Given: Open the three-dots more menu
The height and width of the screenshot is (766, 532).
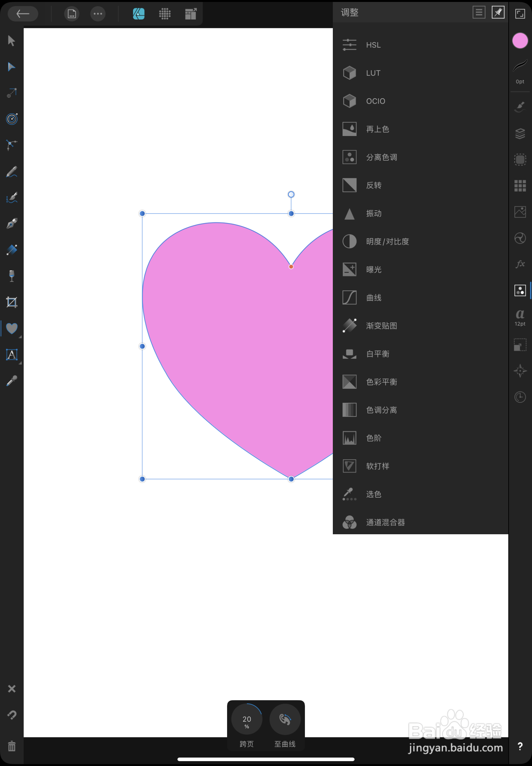Looking at the screenshot, I should tap(98, 14).
